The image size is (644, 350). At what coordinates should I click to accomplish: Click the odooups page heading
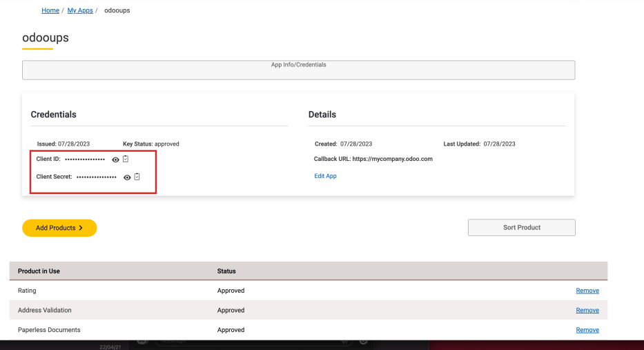point(46,38)
